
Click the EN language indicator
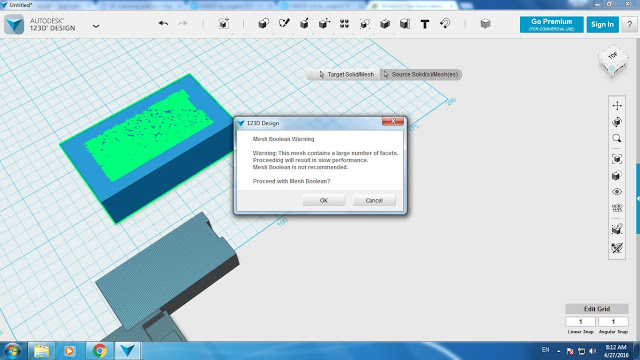tap(545, 350)
